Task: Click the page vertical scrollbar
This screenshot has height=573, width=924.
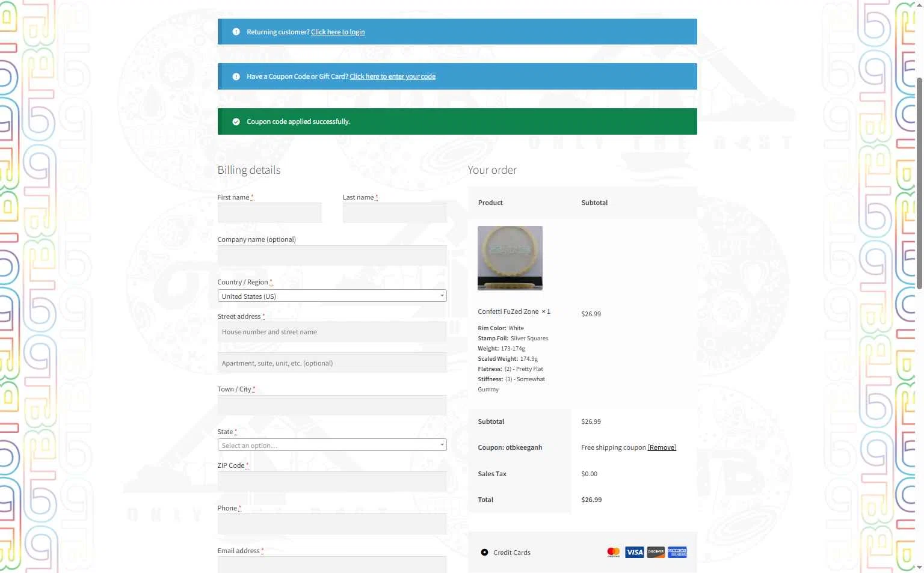Action: [x=919, y=183]
